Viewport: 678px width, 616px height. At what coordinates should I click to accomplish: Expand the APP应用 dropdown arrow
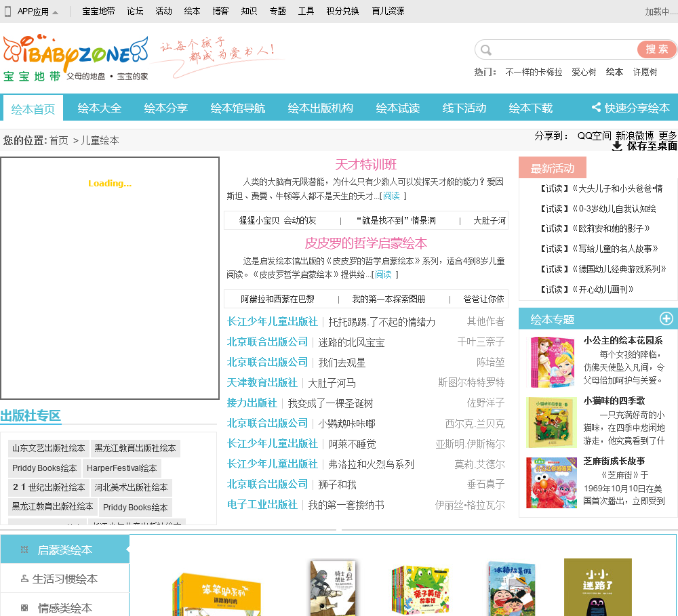point(56,12)
